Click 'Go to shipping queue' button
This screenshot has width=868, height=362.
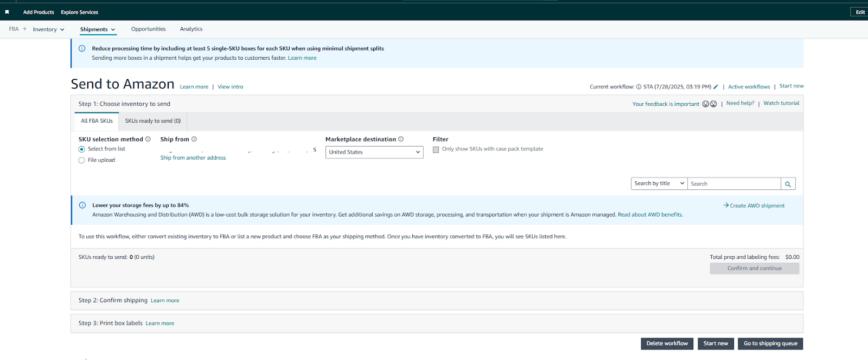click(770, 344)
